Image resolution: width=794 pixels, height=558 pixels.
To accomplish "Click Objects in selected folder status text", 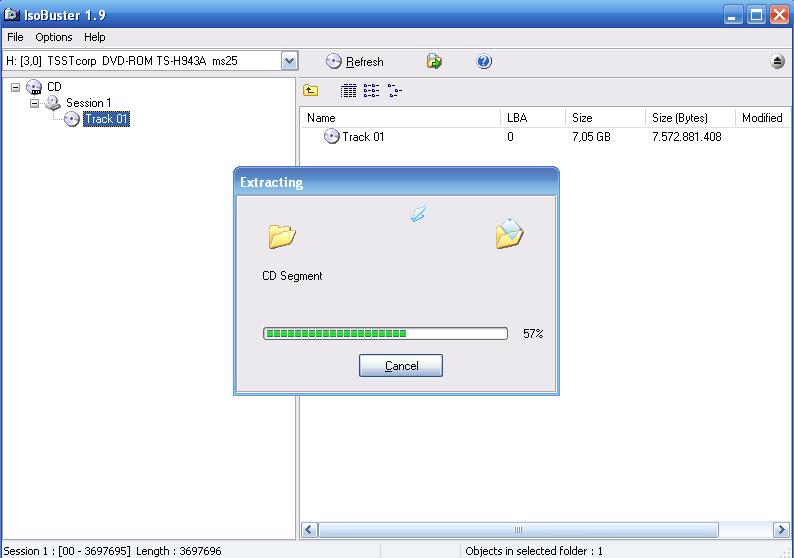I will 534,551.
